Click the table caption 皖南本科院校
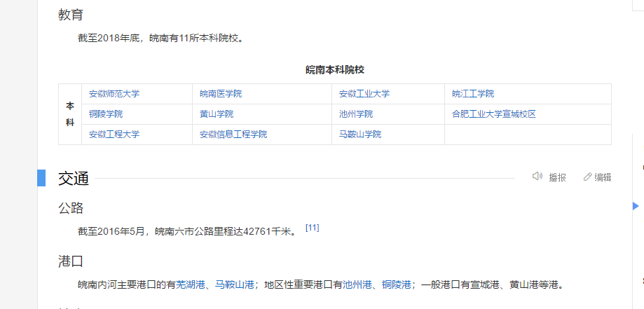Viewport: 644px width, 309px height. click(335, 70)
